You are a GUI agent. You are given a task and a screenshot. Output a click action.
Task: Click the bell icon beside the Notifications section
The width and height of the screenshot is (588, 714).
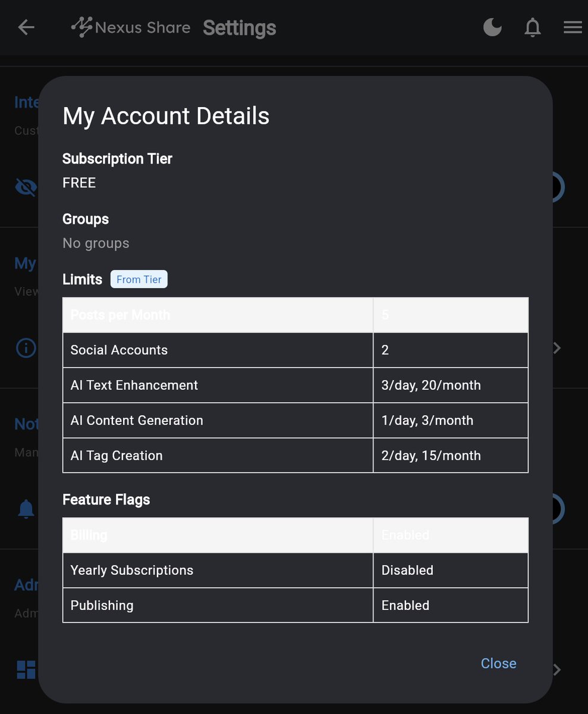(26, 509)
